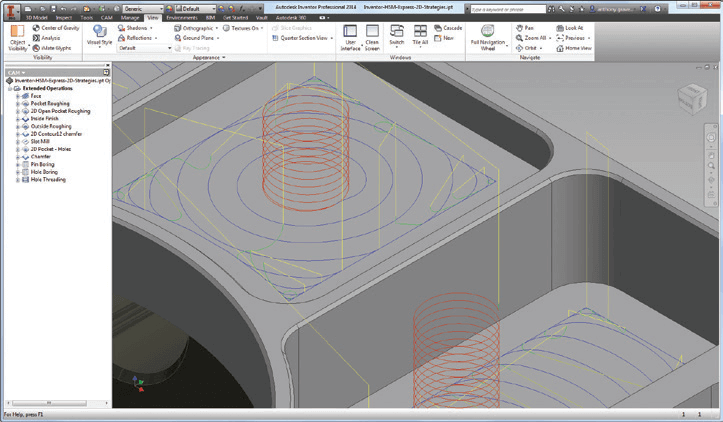
Task: Toggle the iMate Glyphs display
Action: tap(36, 48)
